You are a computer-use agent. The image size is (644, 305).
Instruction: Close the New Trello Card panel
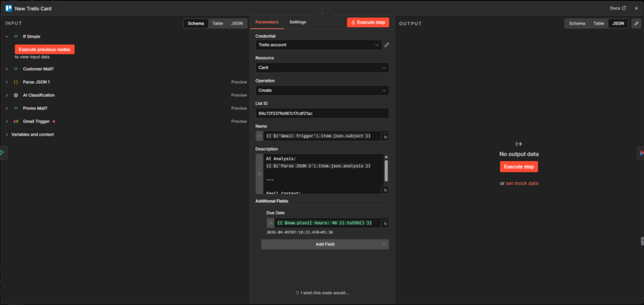[636, 8]
